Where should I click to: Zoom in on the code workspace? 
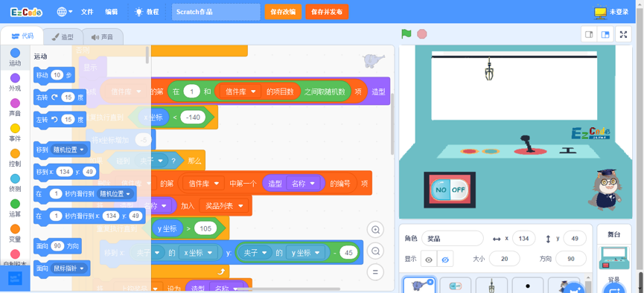coord(375,230)
